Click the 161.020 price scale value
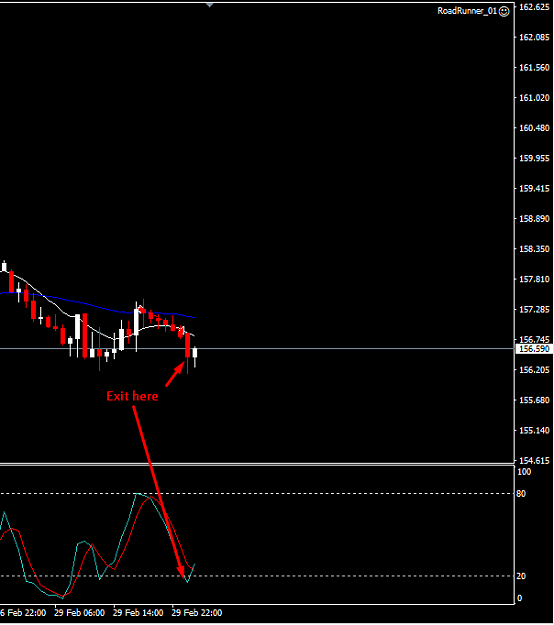554x625 pixels. [x=534, y=98]
